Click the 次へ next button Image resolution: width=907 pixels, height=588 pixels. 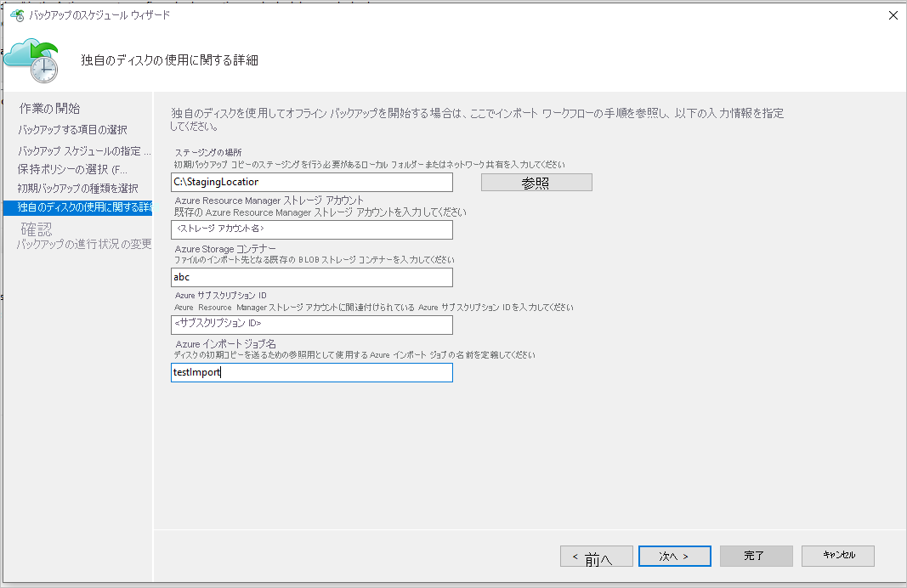[674, 557]
